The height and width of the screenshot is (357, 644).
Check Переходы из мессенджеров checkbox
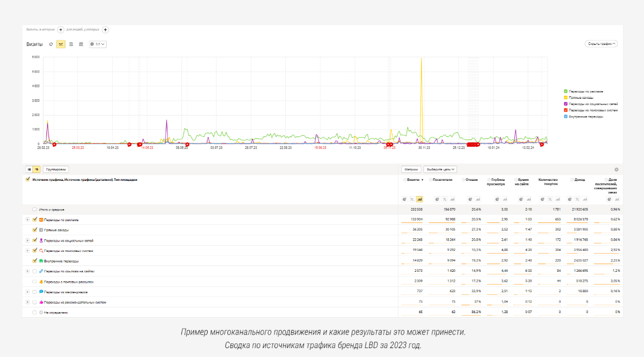point(34,292)
